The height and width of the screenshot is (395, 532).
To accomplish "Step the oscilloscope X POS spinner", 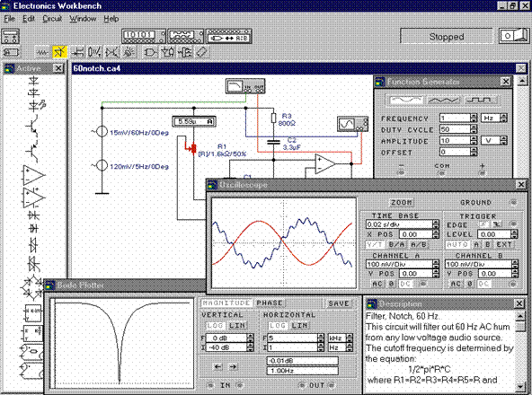I will tap(436, 234).
